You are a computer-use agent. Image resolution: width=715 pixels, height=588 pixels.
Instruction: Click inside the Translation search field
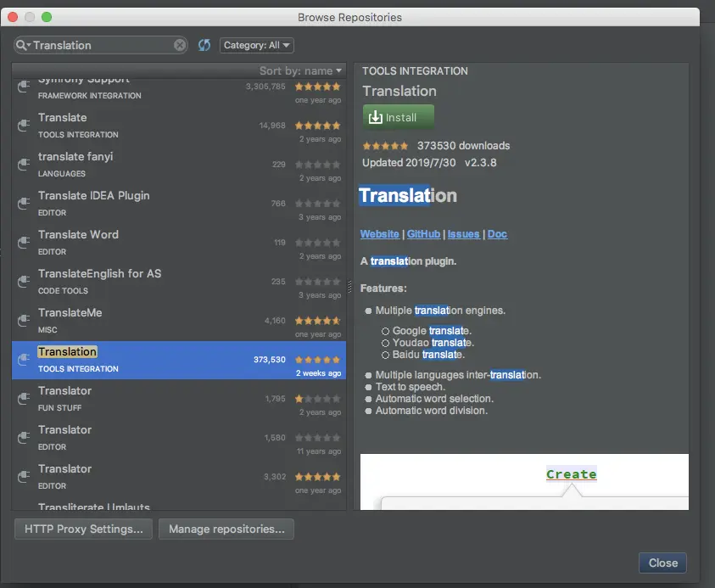click(x=100, y=45)
